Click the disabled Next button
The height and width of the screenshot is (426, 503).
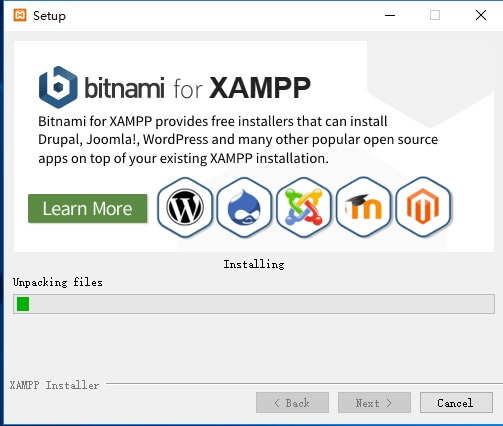(374, 403)
